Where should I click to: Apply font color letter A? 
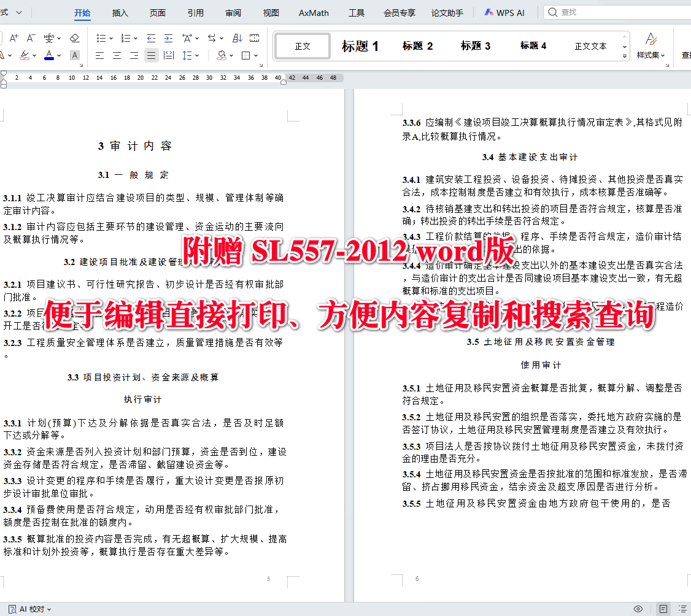(x=49, y=55)
